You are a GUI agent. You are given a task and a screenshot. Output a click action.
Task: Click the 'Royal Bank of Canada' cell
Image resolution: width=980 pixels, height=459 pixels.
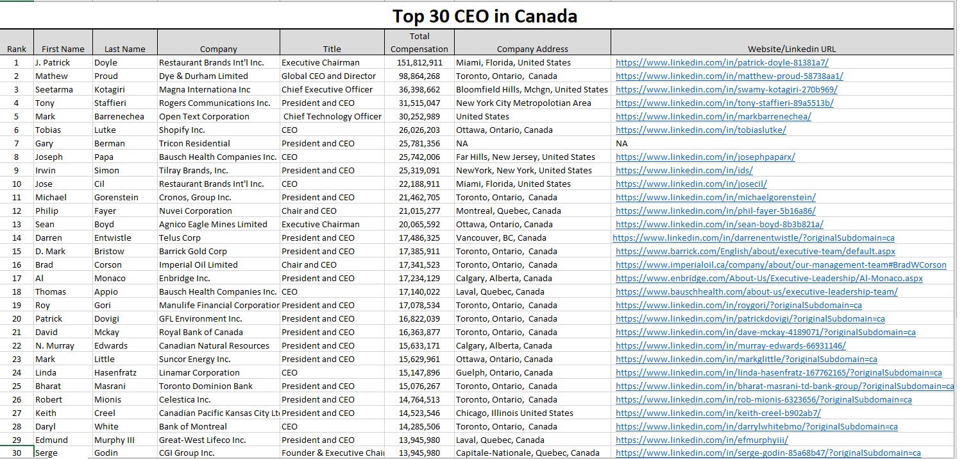[x=219, y=332]
